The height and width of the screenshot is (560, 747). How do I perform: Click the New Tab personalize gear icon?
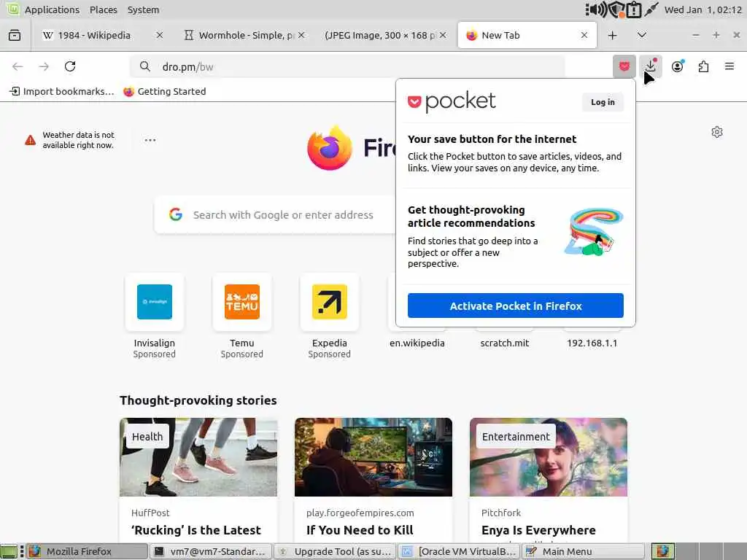click(717, 132)
